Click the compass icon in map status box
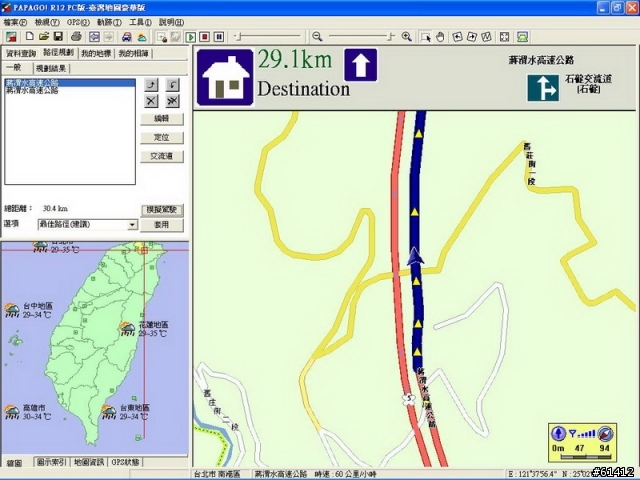Screen dimensions: 640x480 605,433
